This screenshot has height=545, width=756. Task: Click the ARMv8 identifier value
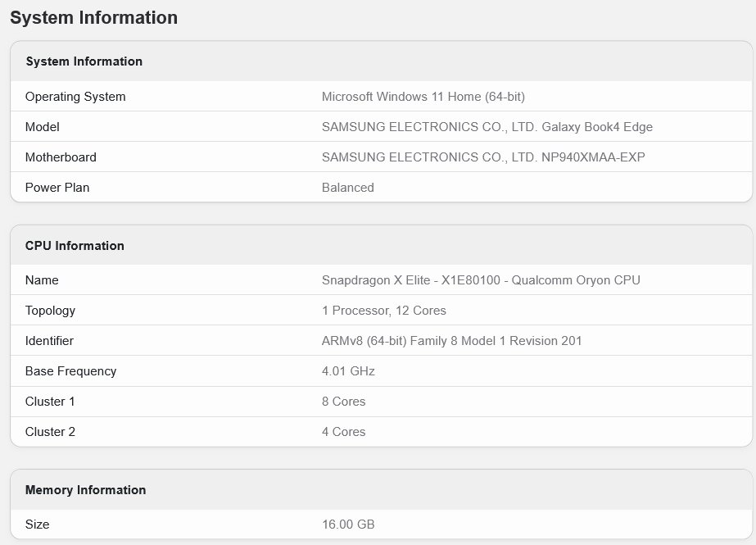coord(451,341)
